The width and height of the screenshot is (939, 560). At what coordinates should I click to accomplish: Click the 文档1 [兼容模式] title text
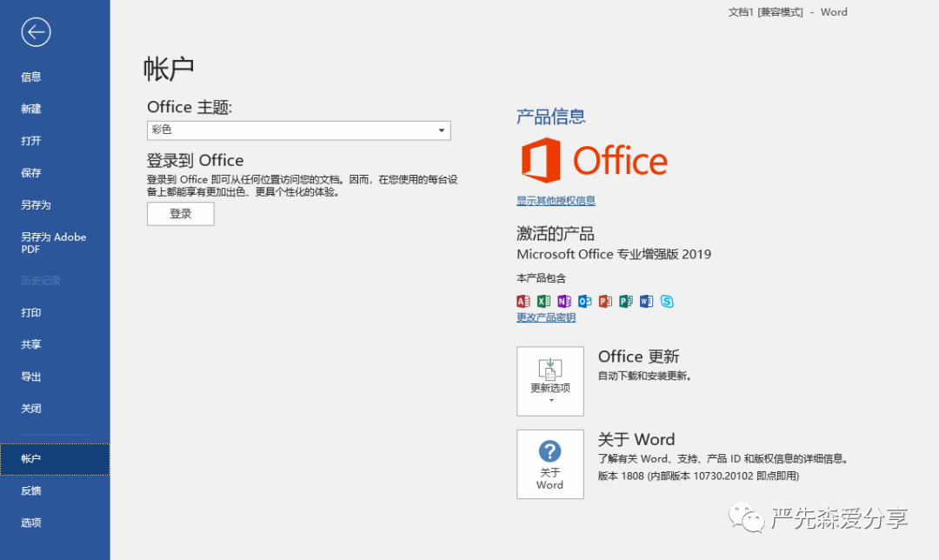765,12
